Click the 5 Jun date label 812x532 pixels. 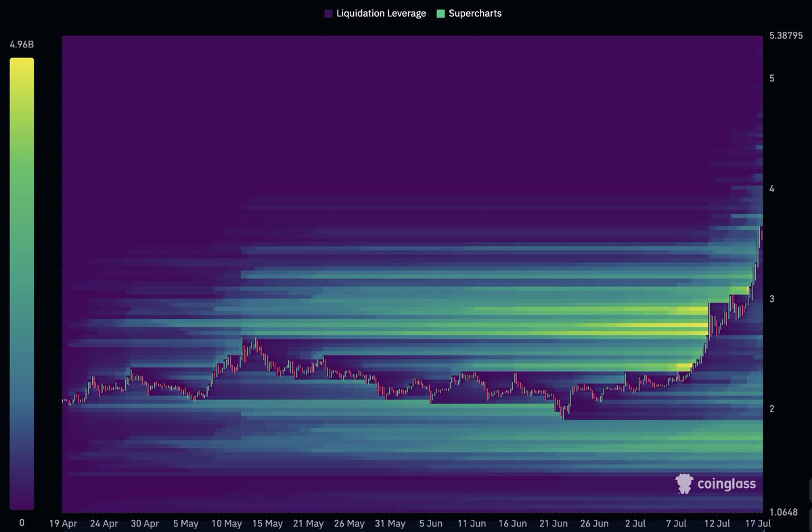click(431, 524)
